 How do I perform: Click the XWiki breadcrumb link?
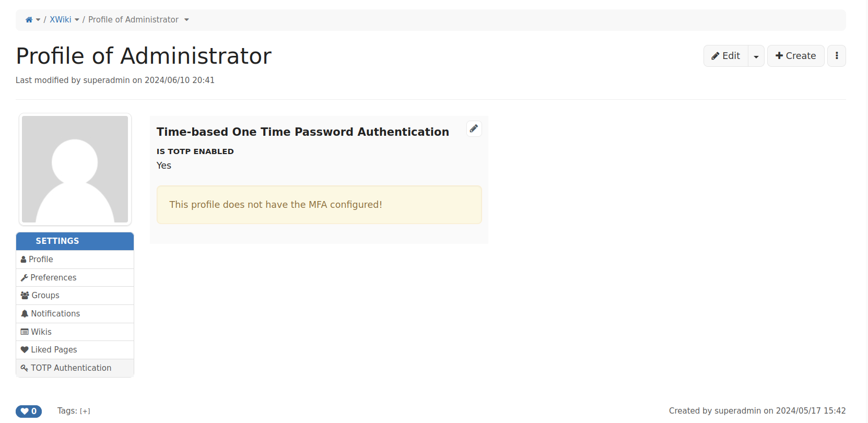tap(61, 20)
